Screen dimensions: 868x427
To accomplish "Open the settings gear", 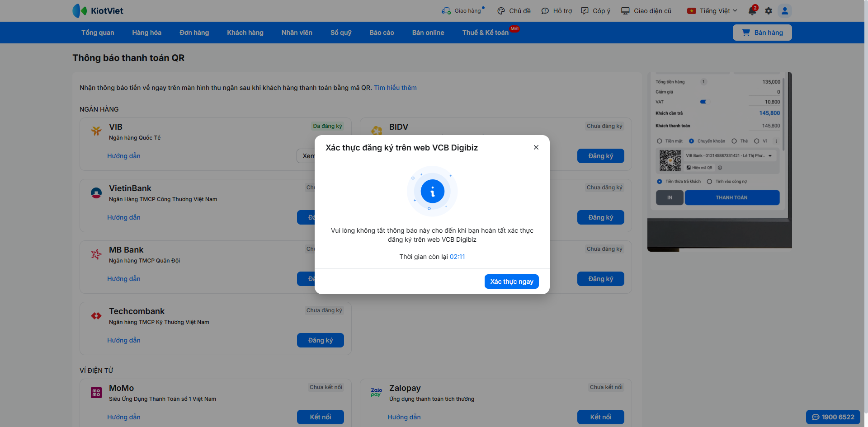I will point(769,11).
